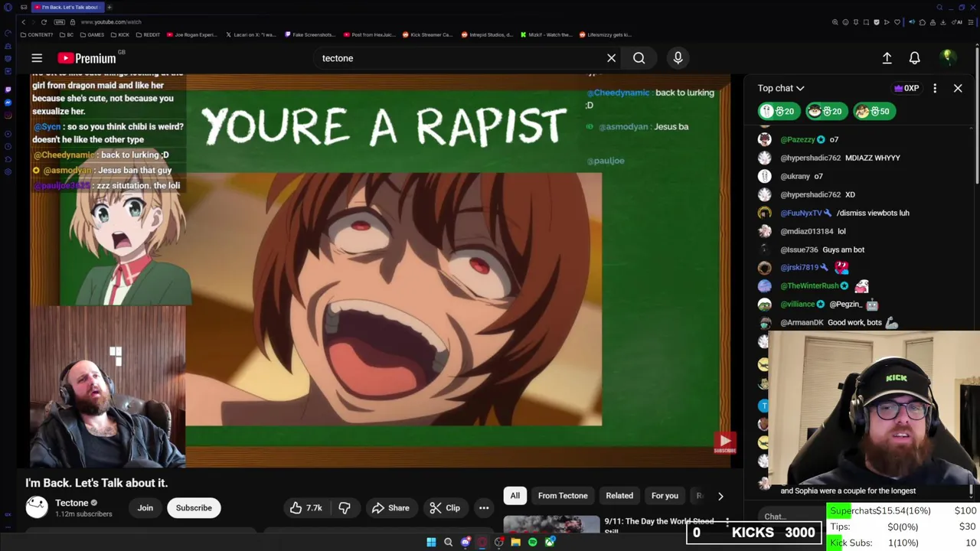The width and height of the screenshot is (980, 551).
Task: Run search with magnifier button
Action: 639,58
